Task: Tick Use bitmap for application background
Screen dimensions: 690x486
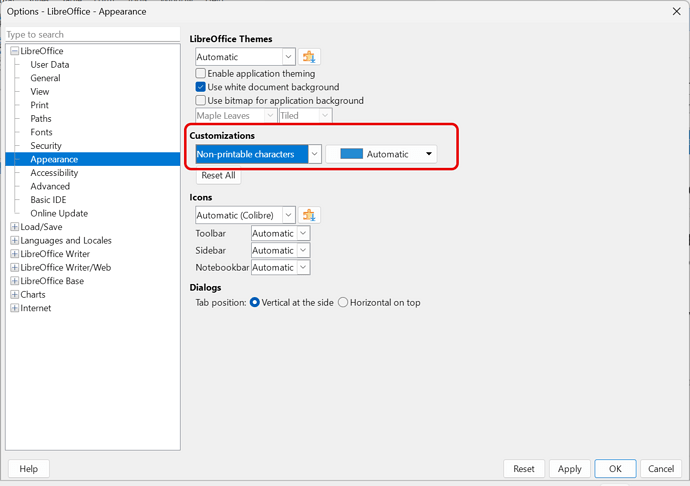Action: pyautogui.click(x=201, y=101)
